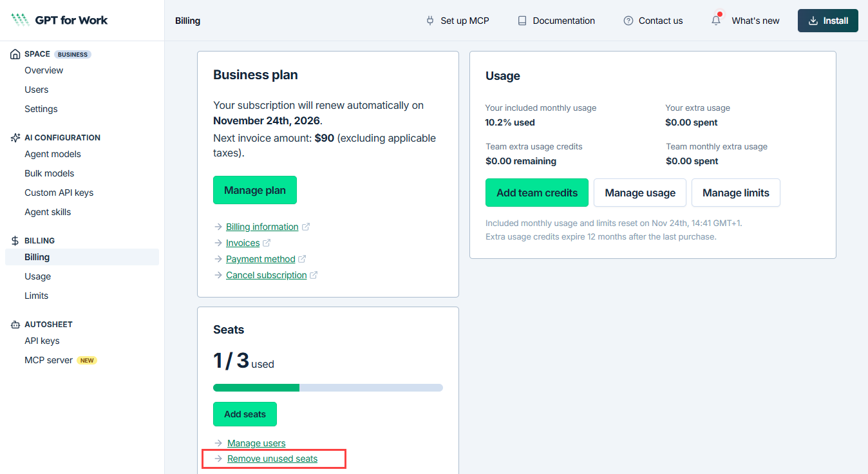Navigate to Agent skills
Image resolution: width=868 pixels, height=474 pixels.
tap(48, 212)
